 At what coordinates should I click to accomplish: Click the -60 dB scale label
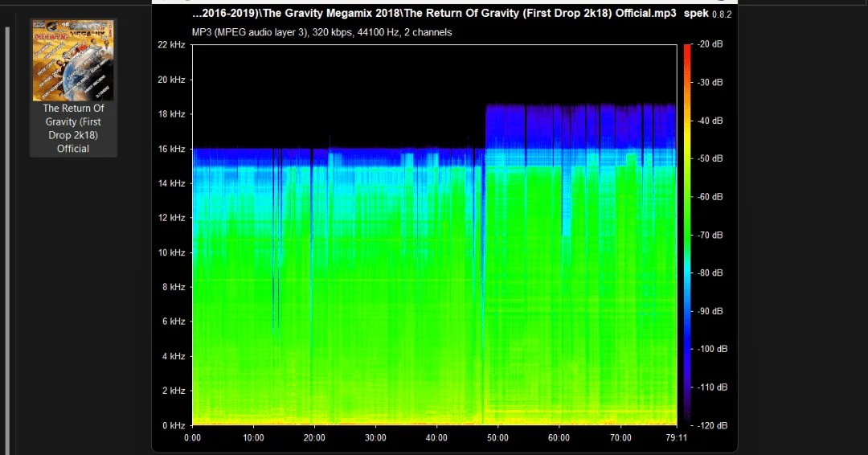710,196
